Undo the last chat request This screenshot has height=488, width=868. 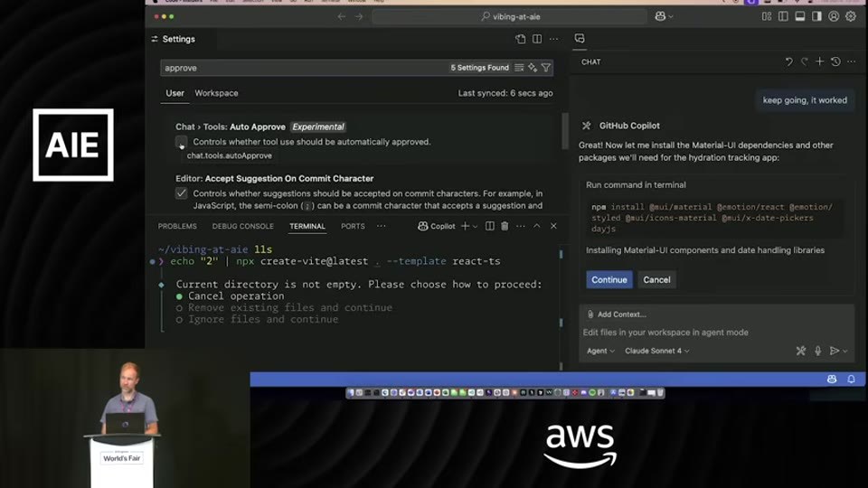[x=788, y=62]
